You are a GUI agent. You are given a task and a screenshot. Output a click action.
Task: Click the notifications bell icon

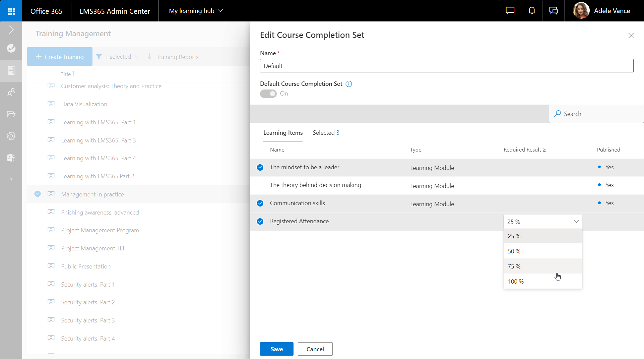(x=531, y=11)
